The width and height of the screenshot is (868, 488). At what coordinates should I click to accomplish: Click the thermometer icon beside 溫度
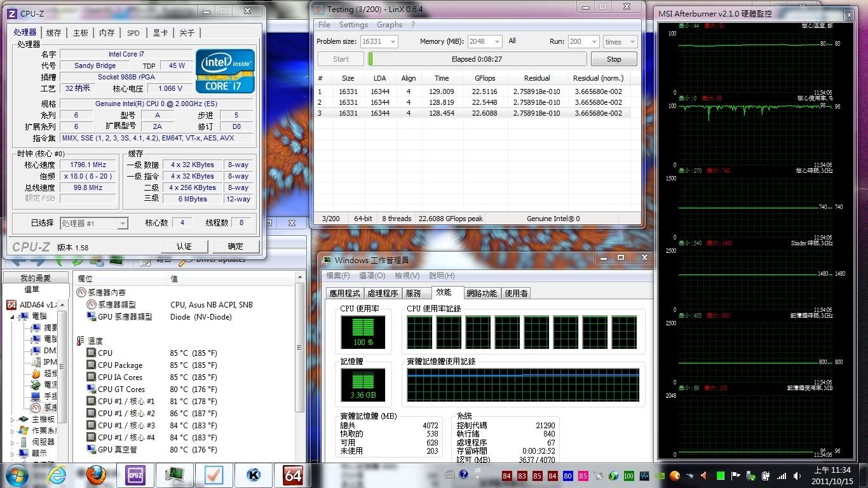click(x=80, y=341)
